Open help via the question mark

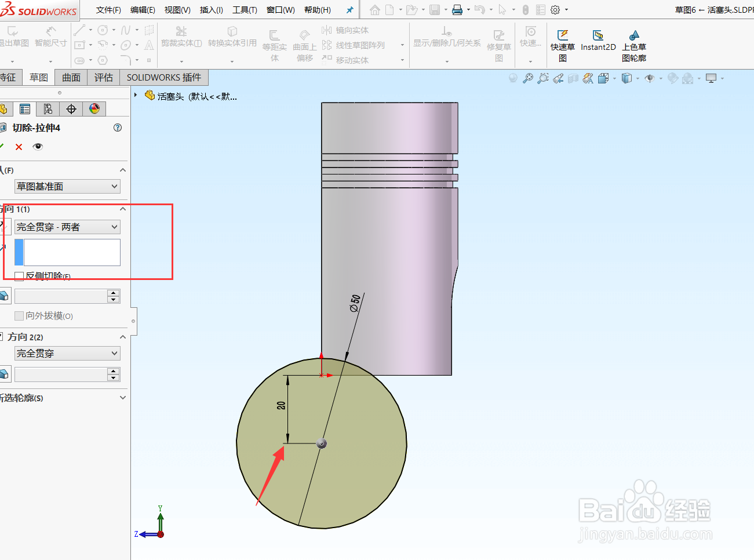click(118, 128)
